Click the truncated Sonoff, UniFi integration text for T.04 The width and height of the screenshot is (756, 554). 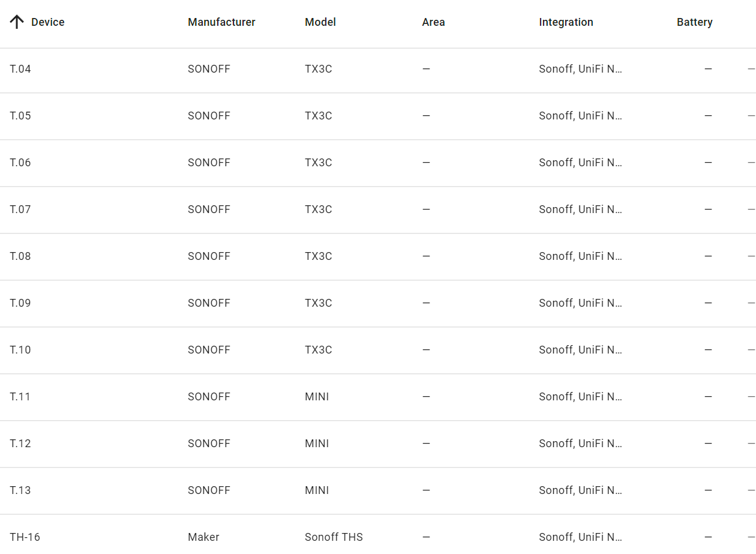(581, 69)
